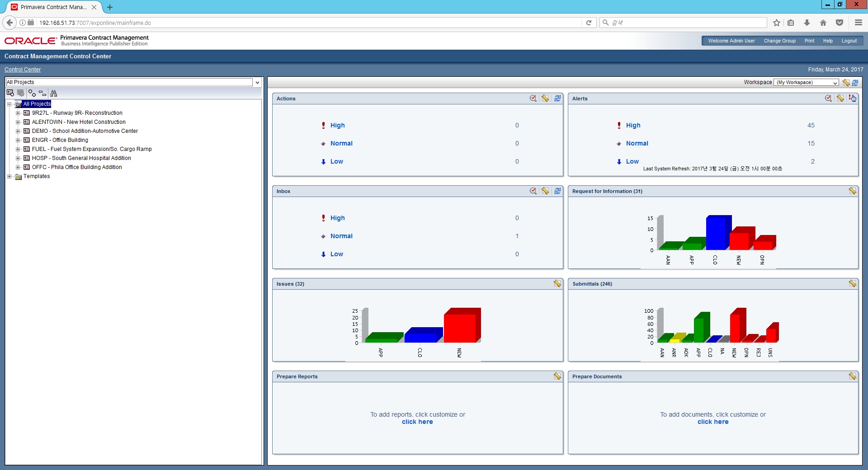Click Inbox panel customize wrench icon
This screenshot has width=868, height=470.
pos(545,191)
